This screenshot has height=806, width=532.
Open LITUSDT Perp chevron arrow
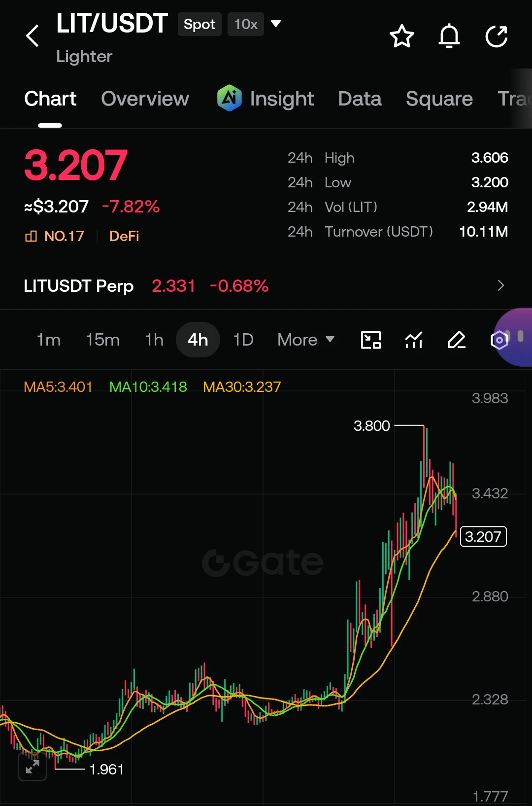(501, 285)
